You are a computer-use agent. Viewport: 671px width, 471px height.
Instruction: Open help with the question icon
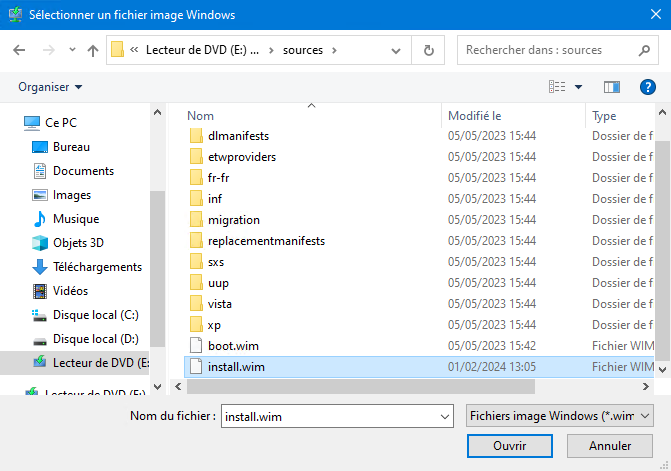[x=647, y=87]
